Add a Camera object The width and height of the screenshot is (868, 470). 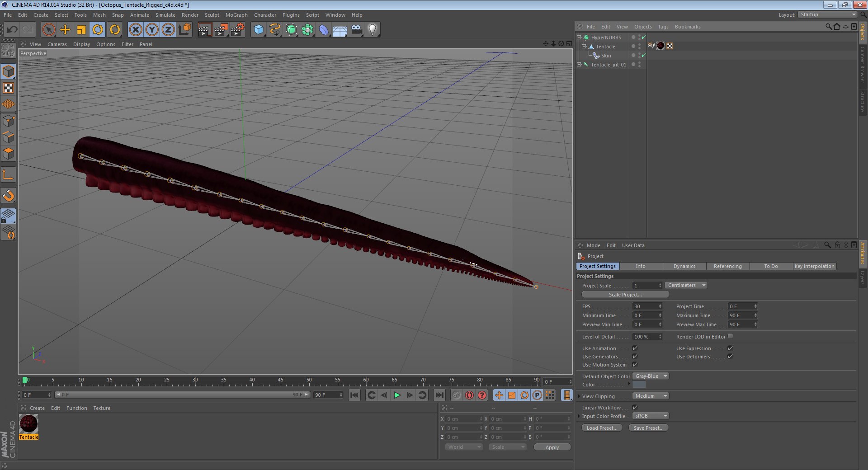tap(356, 30)
